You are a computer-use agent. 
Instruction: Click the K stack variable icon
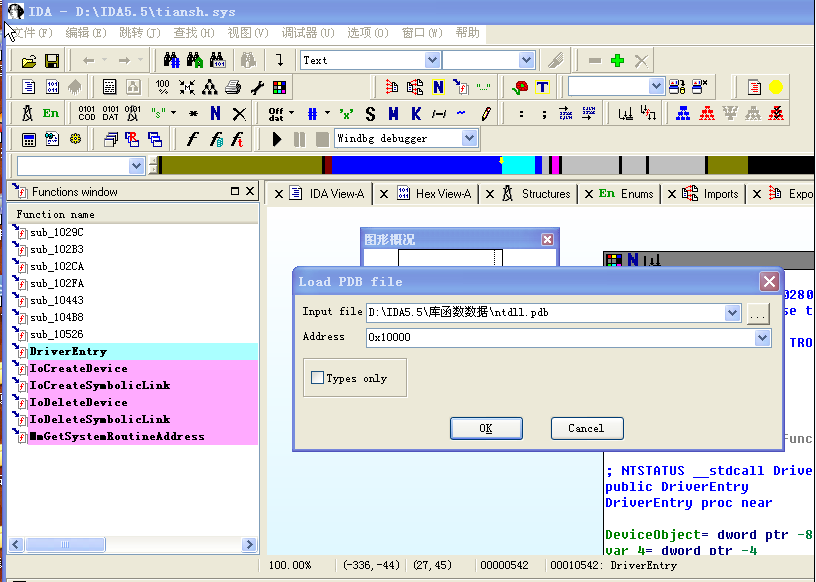coord(416,113)
